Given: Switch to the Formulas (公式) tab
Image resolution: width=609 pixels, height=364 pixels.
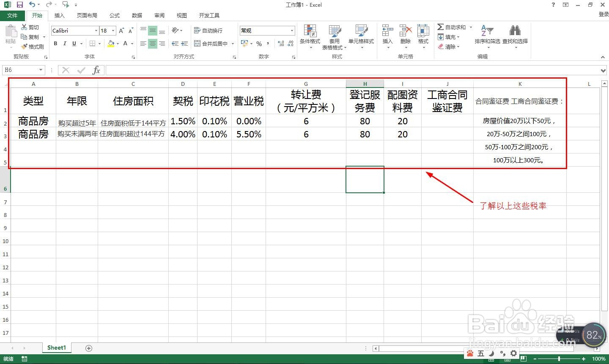Looking at the screenshot, I should click(115, 15).
